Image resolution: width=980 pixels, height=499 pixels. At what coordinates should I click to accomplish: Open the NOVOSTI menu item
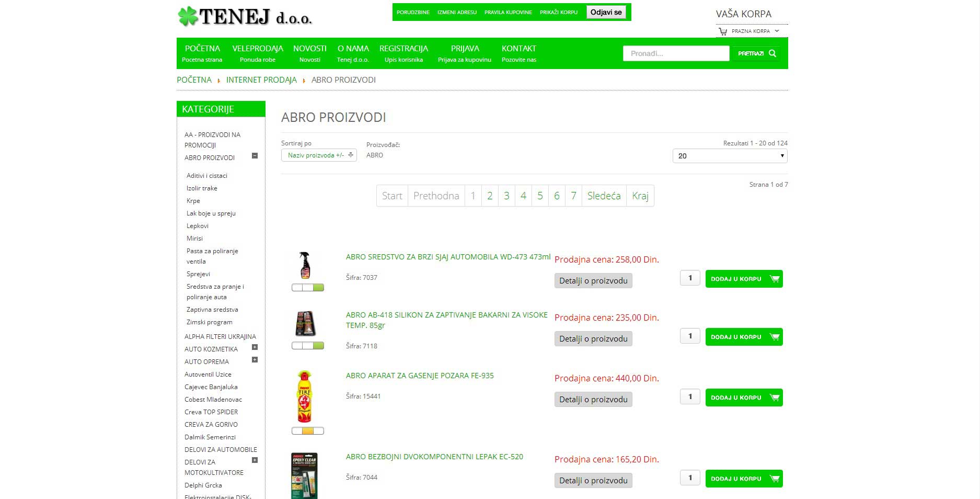(x=310, y=53)
